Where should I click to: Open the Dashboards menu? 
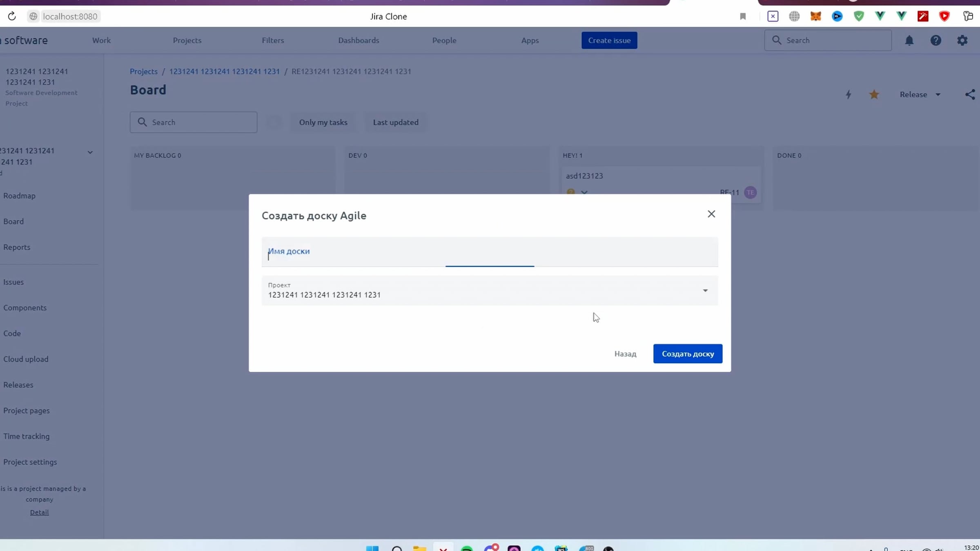click(359, 40)
